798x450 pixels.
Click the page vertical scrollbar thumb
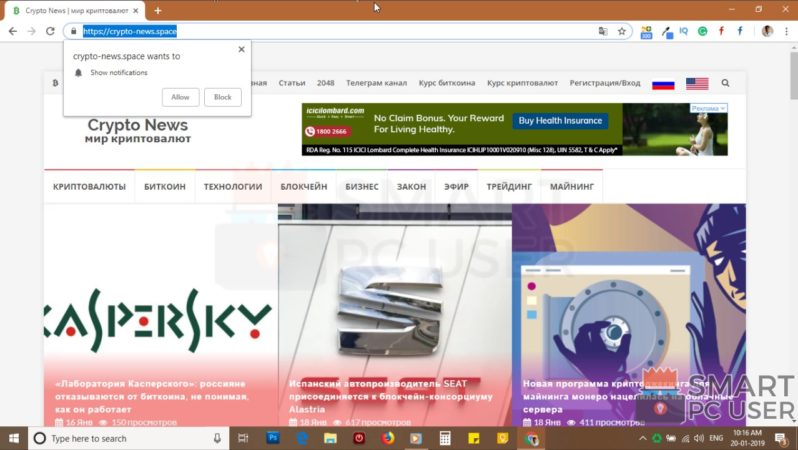tap(793, 75)
